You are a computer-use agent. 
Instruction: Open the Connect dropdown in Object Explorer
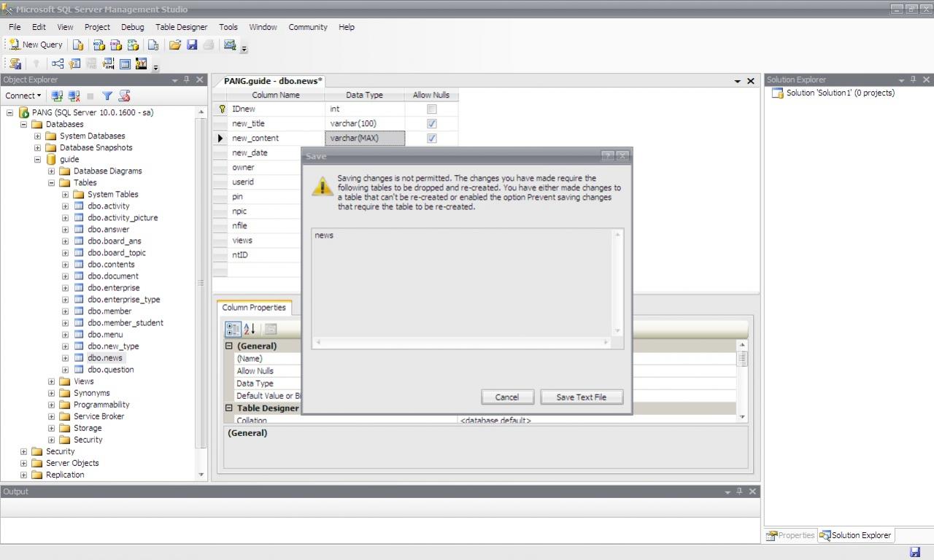23,96
